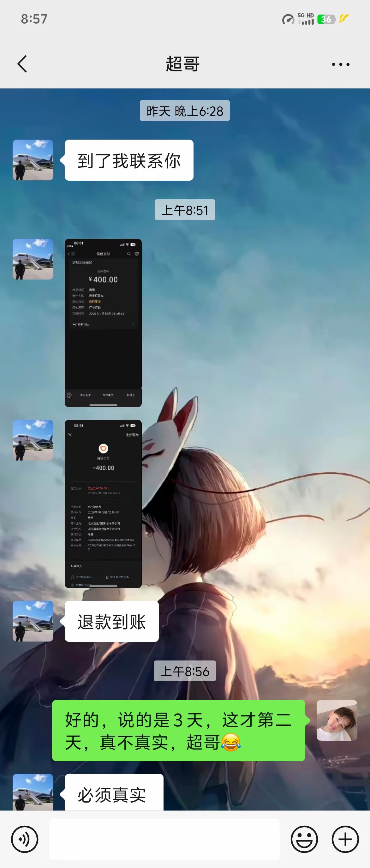Tap the message text input field
This screenshot has height=868, width=370.
coord(164,839)
